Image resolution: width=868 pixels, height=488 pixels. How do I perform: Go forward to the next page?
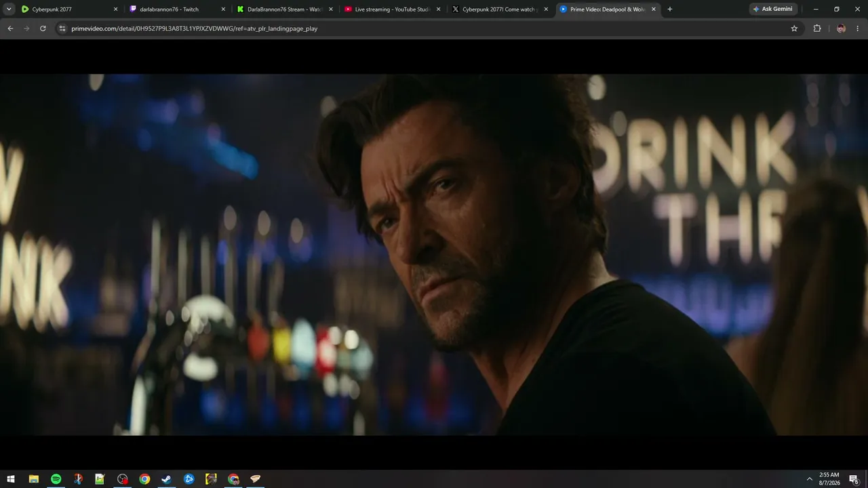click(26, 28)
